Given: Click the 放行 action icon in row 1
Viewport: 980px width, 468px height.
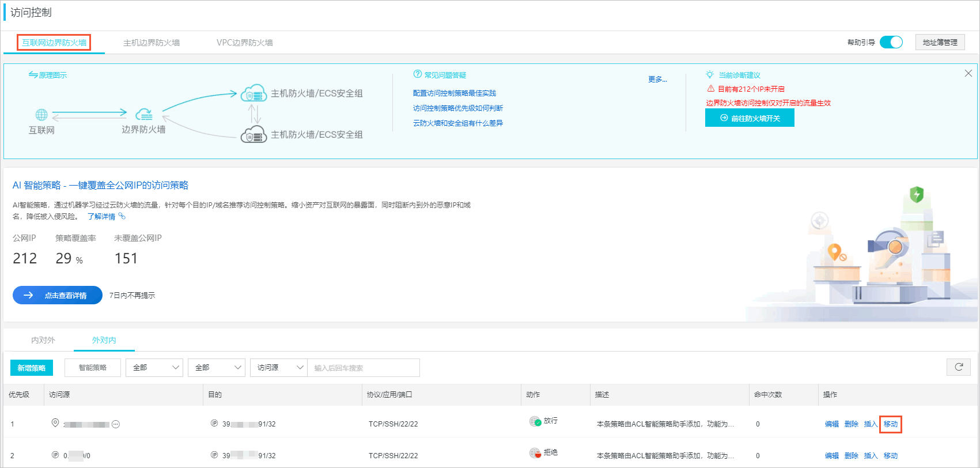Looking at the screenshot, I should point(535,421).
